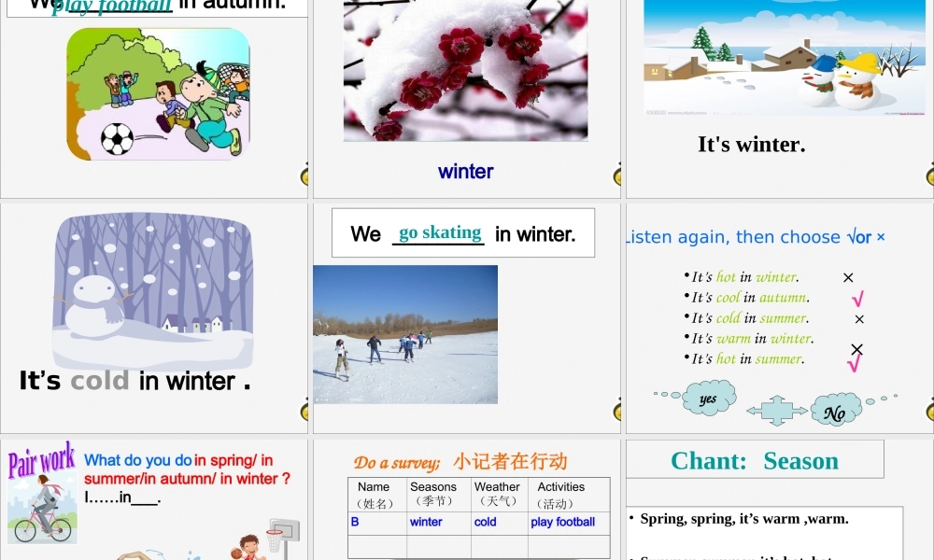Select the "It's cold in winter" slide
This screenshot has height=560, width=934.
click(x=154, y=317)
